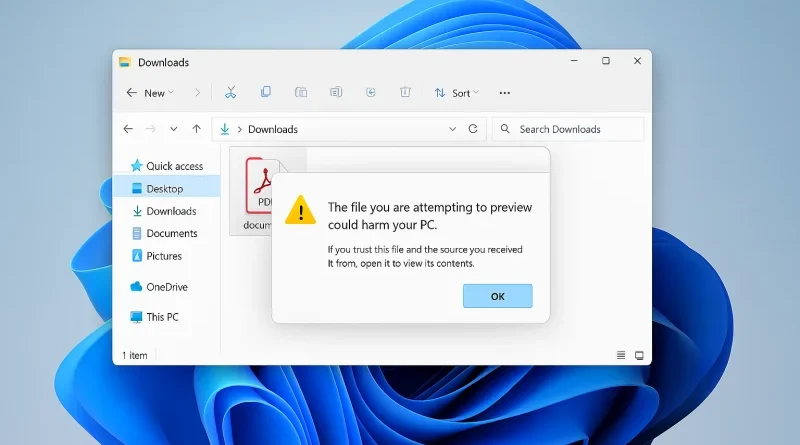The height and width of the screenshot is (445, 800).
Task: Click the Share icon in toolbar
Action: (x=370, y=93)
